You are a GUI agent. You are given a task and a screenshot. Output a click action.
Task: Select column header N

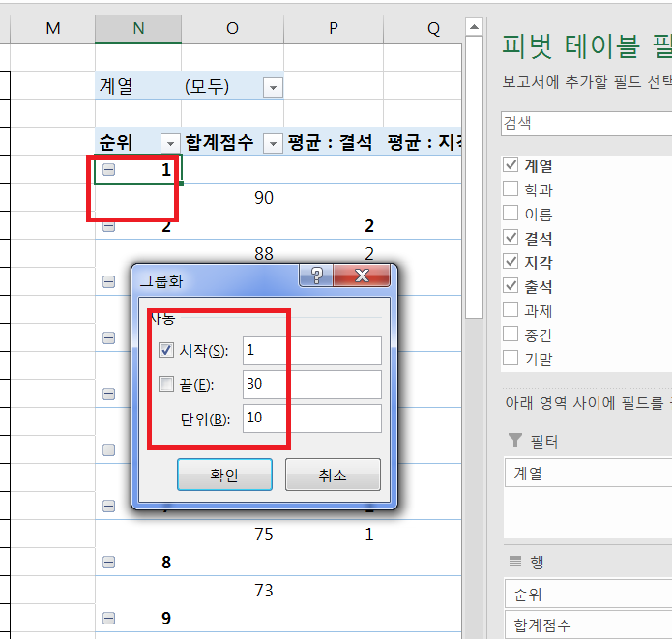(138, 29)
